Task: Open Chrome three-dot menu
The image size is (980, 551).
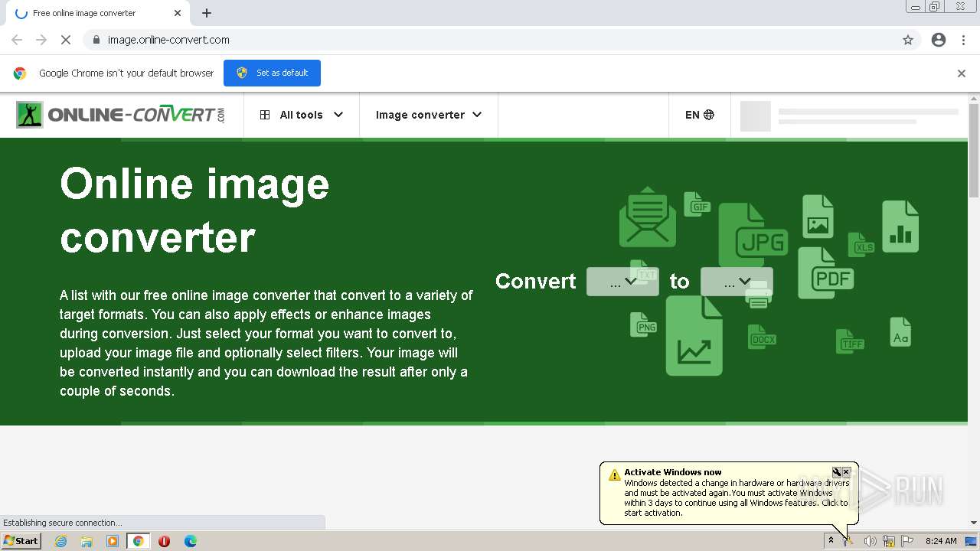Action: click(x=963, y=40)
